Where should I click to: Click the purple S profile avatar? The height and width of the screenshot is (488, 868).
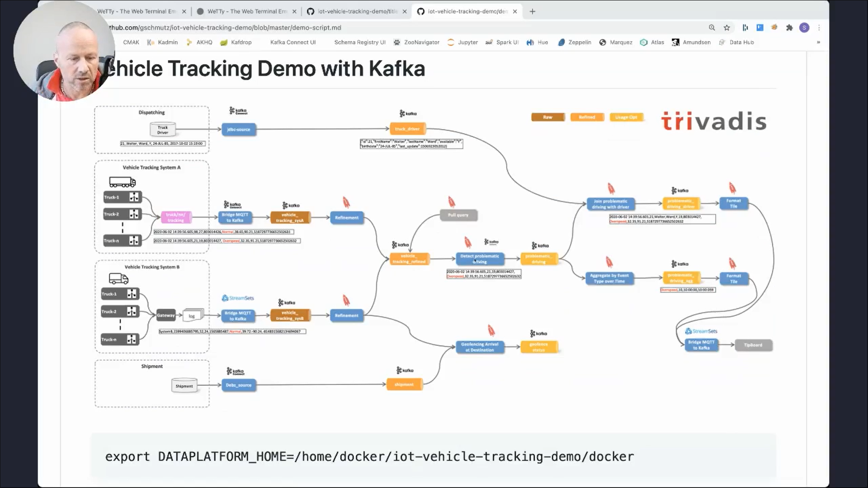(x=804, y=28)
